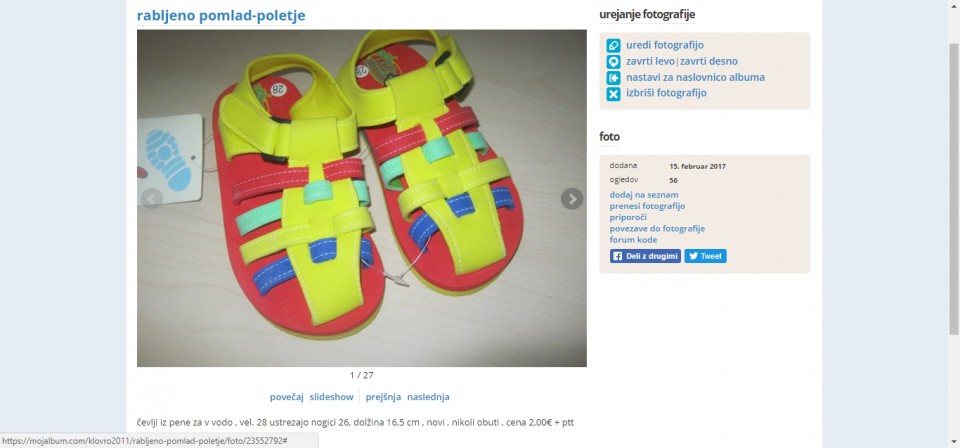Viewport: 960px width, 448px height.
Task: Share via Facebook 'Deli z drugimi' button
Action: click(x=645, y=256)
